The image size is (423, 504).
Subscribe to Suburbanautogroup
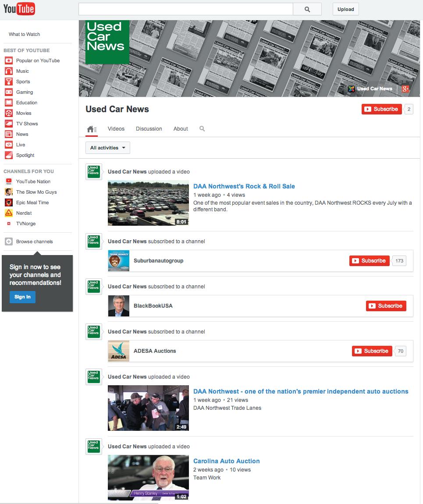370,261
